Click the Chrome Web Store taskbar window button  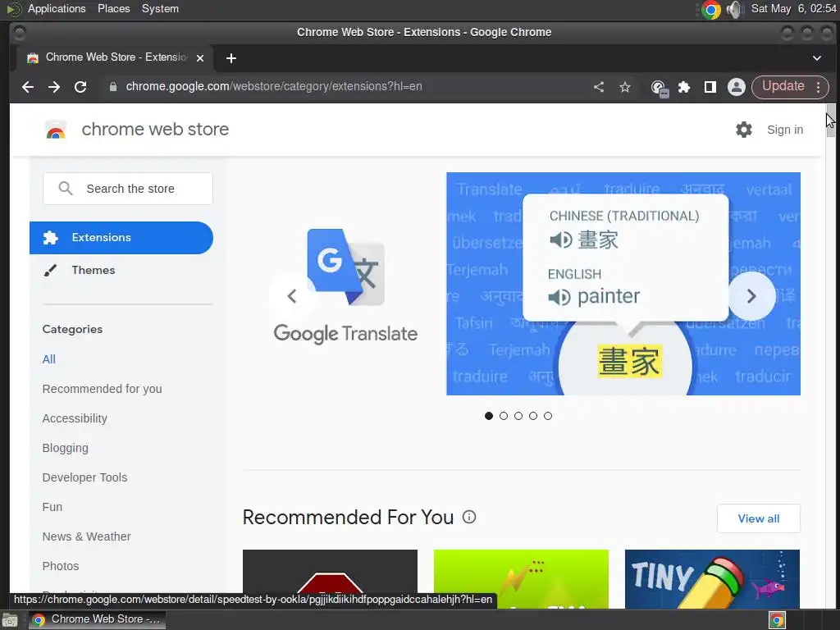point(97,620)
